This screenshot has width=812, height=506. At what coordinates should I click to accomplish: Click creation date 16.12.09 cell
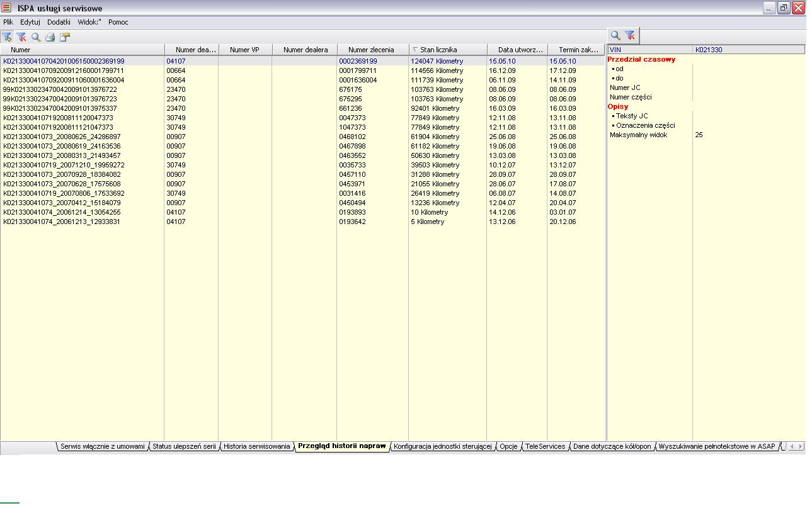[517, 70]
